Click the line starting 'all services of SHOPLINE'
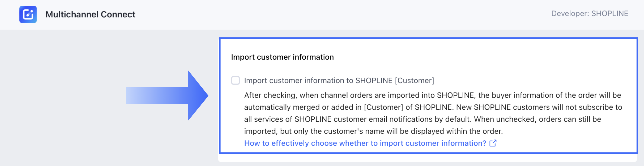 point(422,119)
